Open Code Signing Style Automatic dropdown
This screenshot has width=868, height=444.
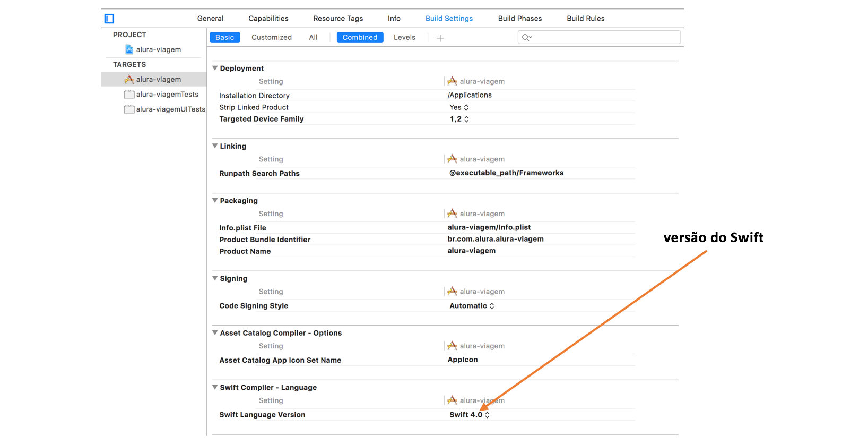pyautogui.click(x=472, y=306)
